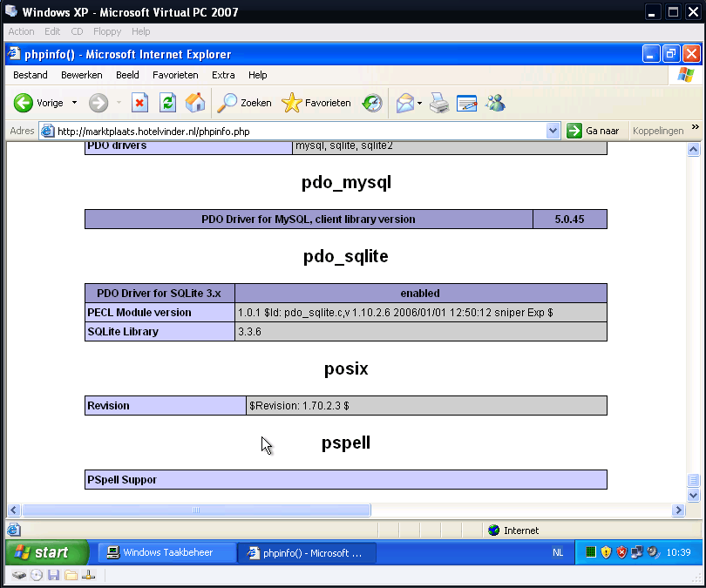Stop loading with the red X icon
Viewport: 706px width, 588px height.
tap(139, 103)
